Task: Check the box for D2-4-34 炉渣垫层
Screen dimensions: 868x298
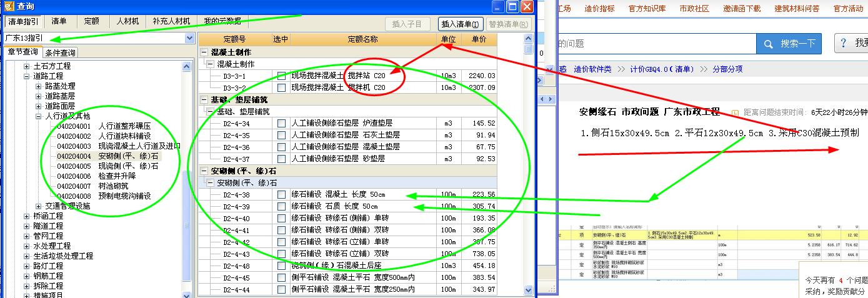Action: tap(281, 124)
